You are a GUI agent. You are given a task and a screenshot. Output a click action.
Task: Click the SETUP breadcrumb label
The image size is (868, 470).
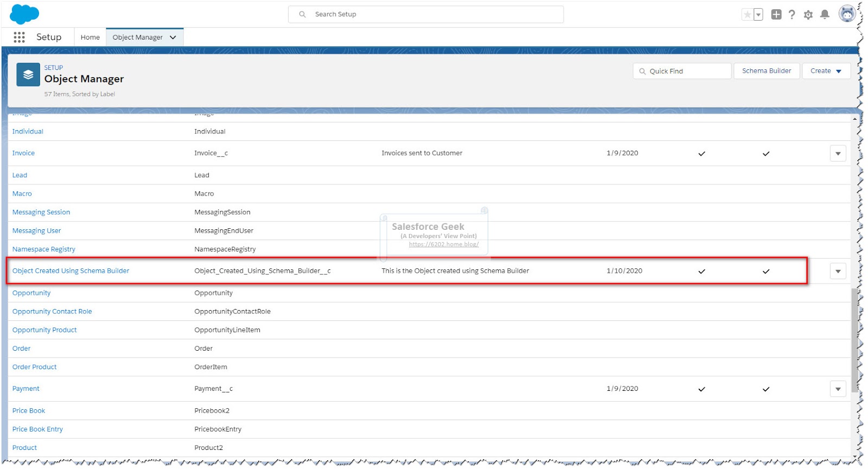[x=54, y=68]
